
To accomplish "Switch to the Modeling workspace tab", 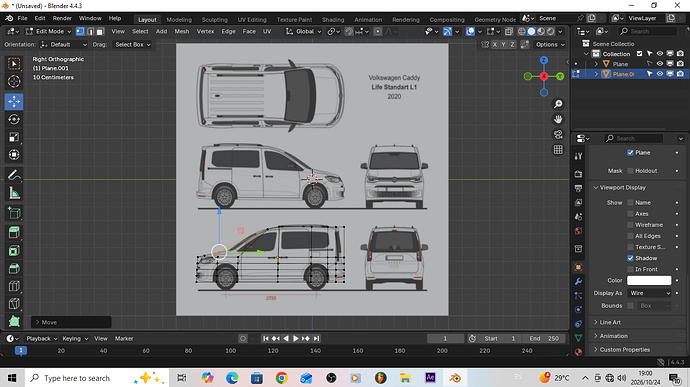I will point(179,19).
